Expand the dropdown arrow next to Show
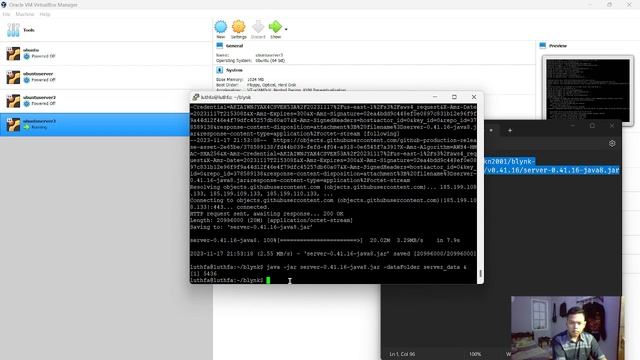This screenshot has width=640, height=360. [286, 29]
